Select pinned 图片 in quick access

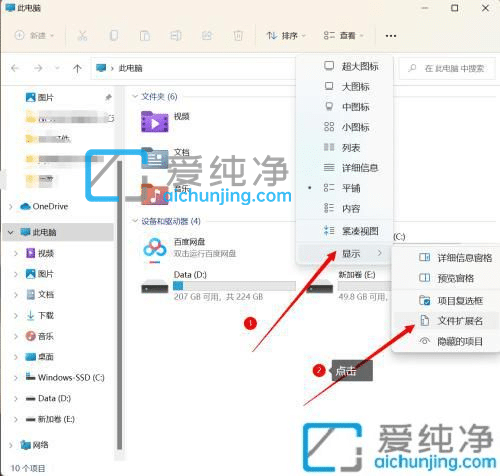click(40, 97)
